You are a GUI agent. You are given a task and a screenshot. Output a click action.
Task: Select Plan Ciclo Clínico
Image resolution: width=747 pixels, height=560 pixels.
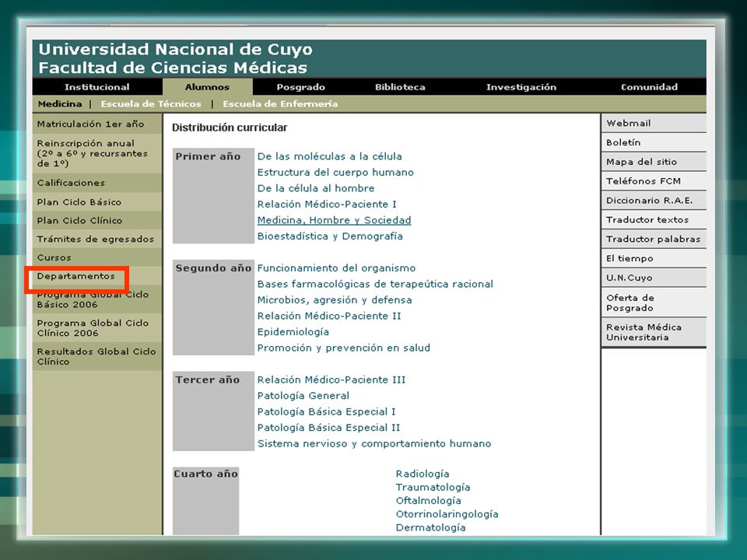(97, 220)
